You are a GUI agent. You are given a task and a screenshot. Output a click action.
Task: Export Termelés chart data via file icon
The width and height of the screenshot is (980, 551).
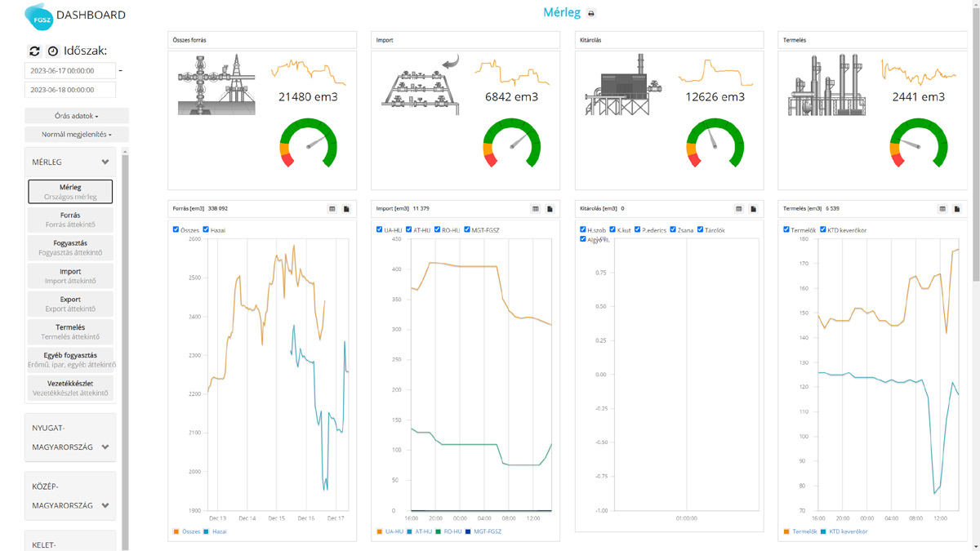tap(956, 209)
